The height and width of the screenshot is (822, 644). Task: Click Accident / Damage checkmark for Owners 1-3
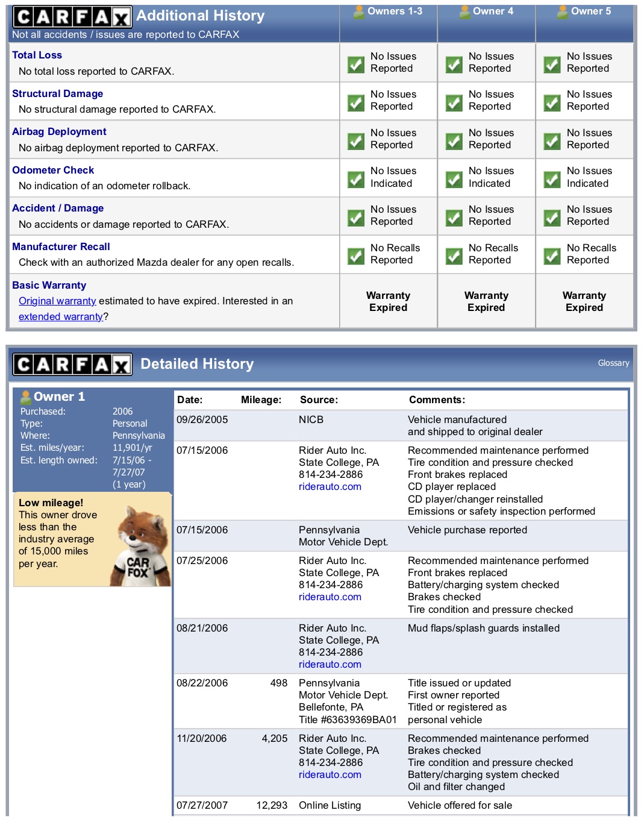[x=356, y=218]
